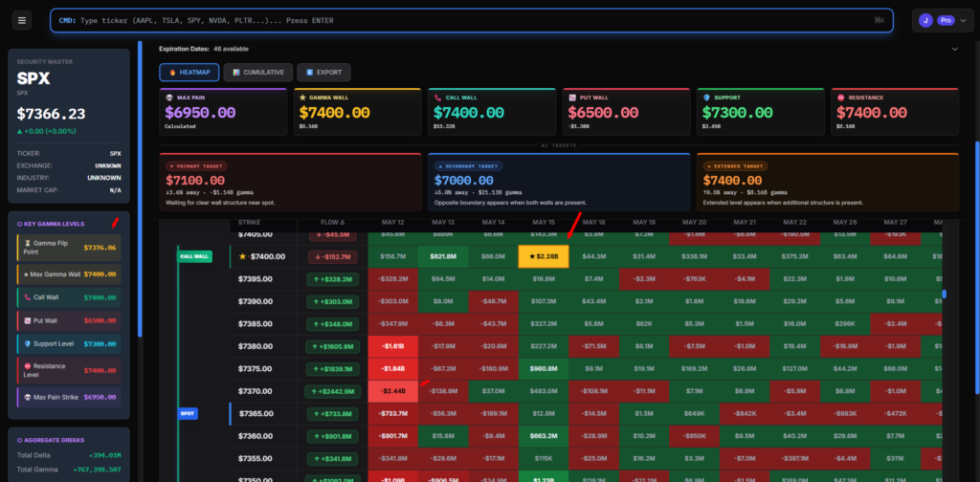Click the SPOT marker label
Viewport: 980px width, 482px height.
click(188, 414)
